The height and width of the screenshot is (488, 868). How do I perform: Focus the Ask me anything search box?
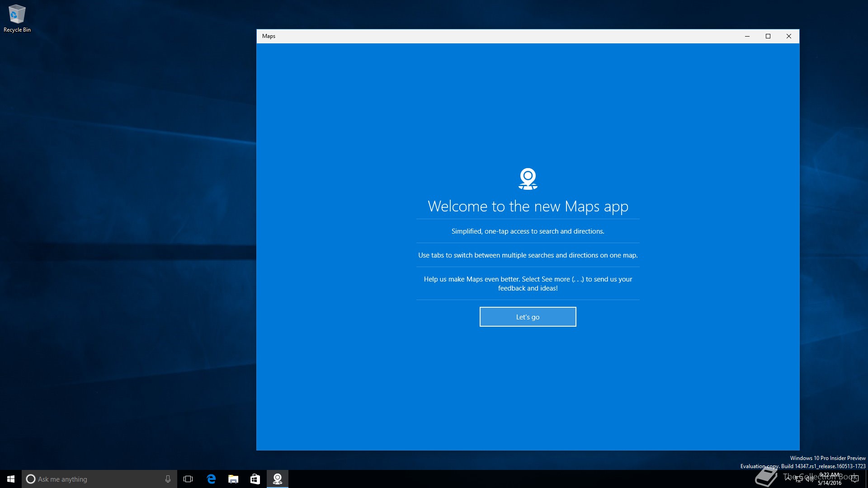click(99, 479)
